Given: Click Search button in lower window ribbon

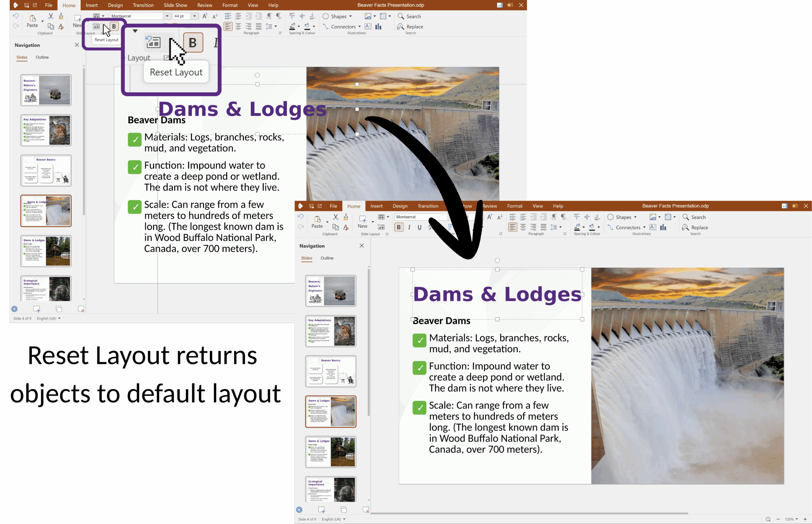Looking at the screenshot, I should point(694,217).
